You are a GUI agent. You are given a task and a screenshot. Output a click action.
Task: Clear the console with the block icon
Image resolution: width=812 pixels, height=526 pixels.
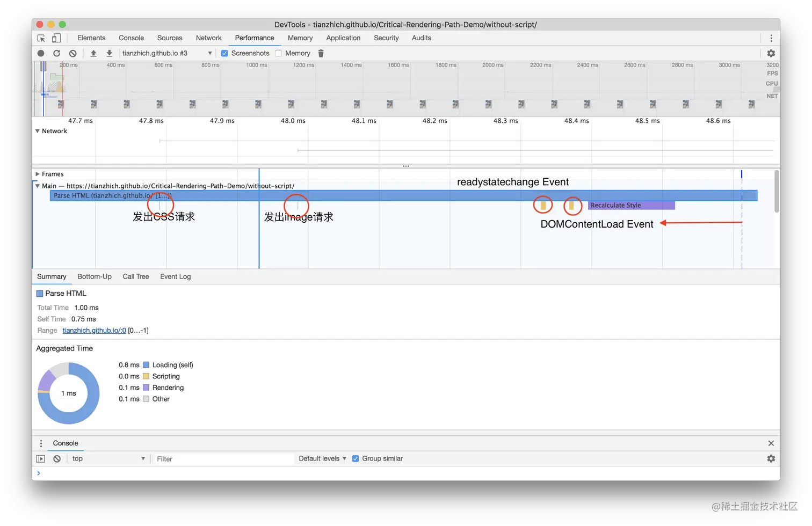[57, 459]
